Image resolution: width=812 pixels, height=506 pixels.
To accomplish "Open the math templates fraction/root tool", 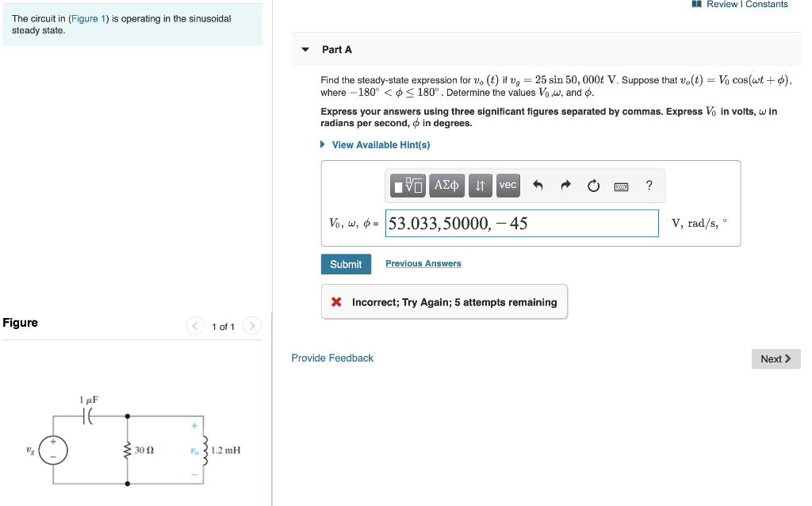I will point(408,186).
